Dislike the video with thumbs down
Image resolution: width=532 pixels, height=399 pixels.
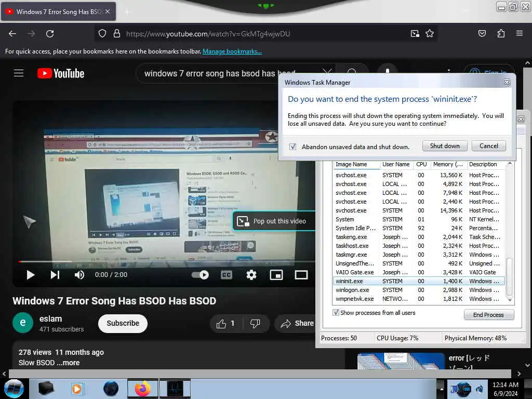[x=255, y=324]
